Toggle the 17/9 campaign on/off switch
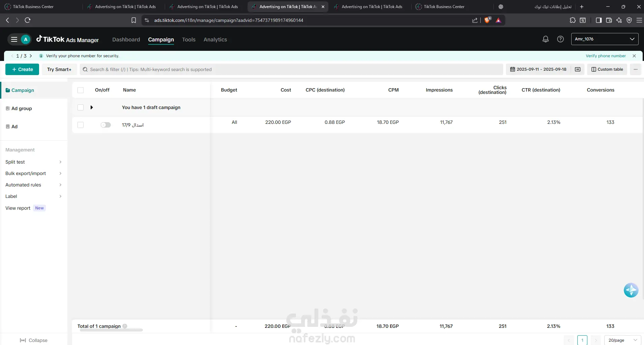 click(106, 125)
